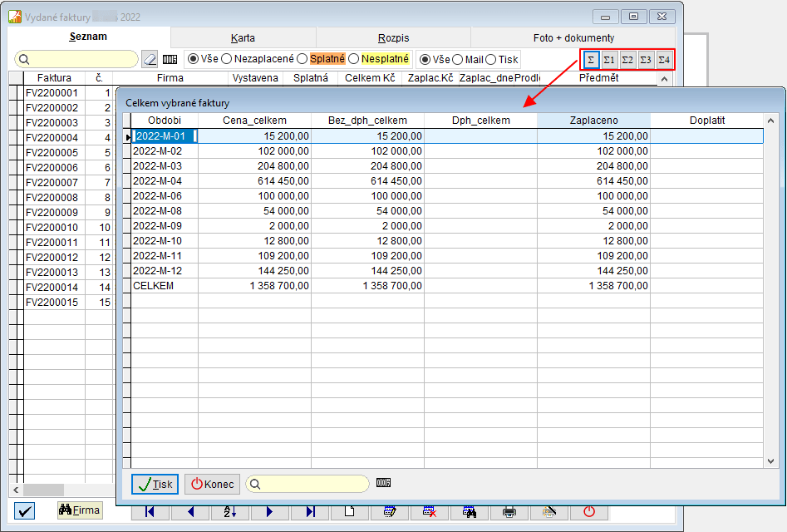This screenshot has height=532, width=787.
Task: Go to the next record
Action: pos(269,511)
